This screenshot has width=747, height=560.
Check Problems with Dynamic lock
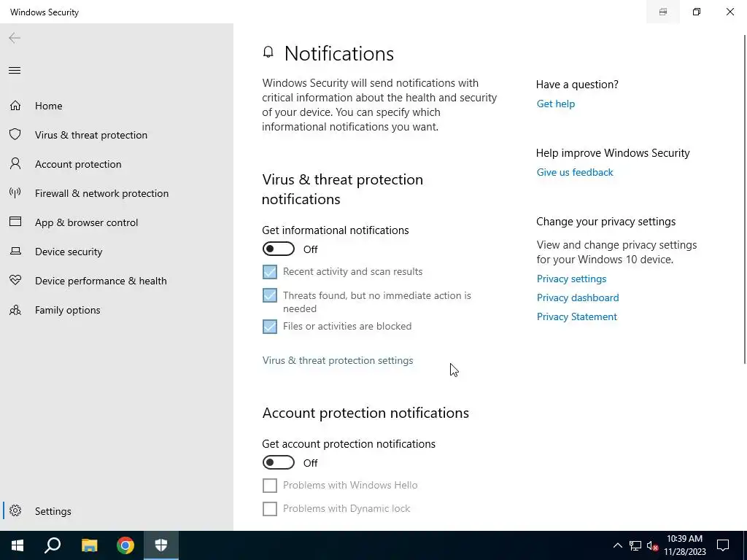270,508
